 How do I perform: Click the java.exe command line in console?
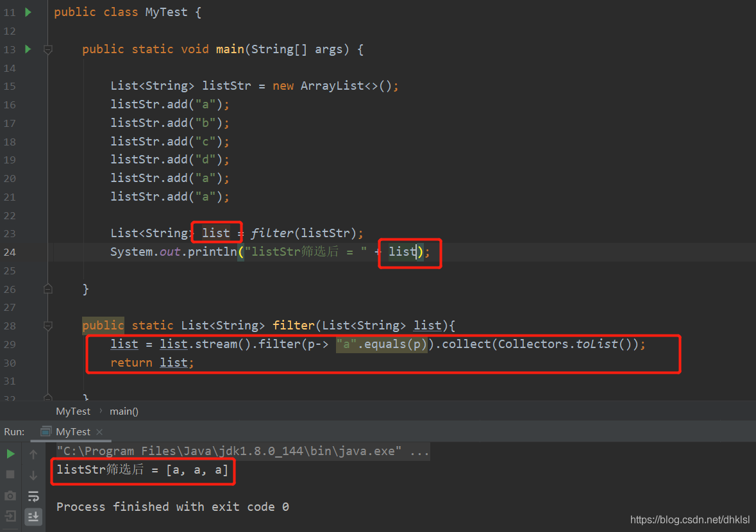pos(242,451)
